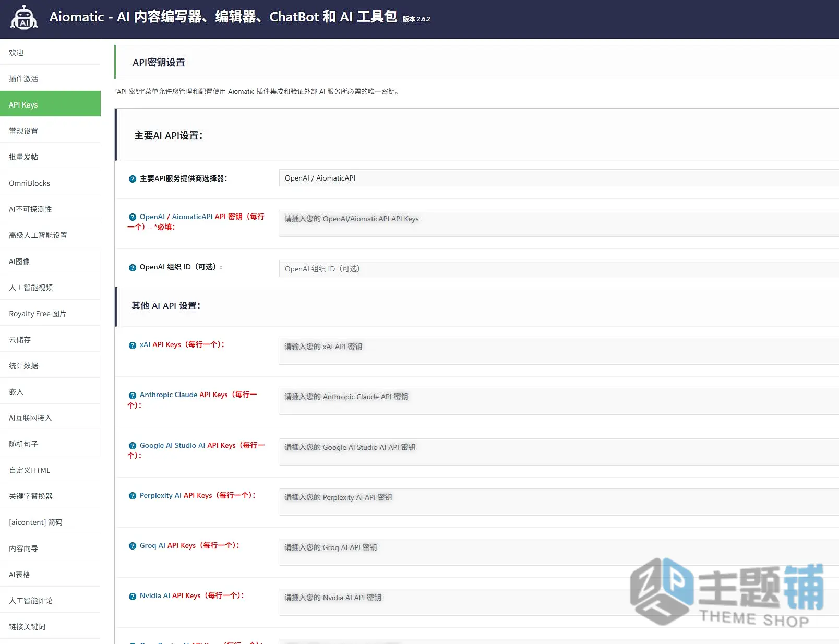Open [aicontent] 简码 section
The width and height of the screenshot is (839, 644).
coord(50,522)
